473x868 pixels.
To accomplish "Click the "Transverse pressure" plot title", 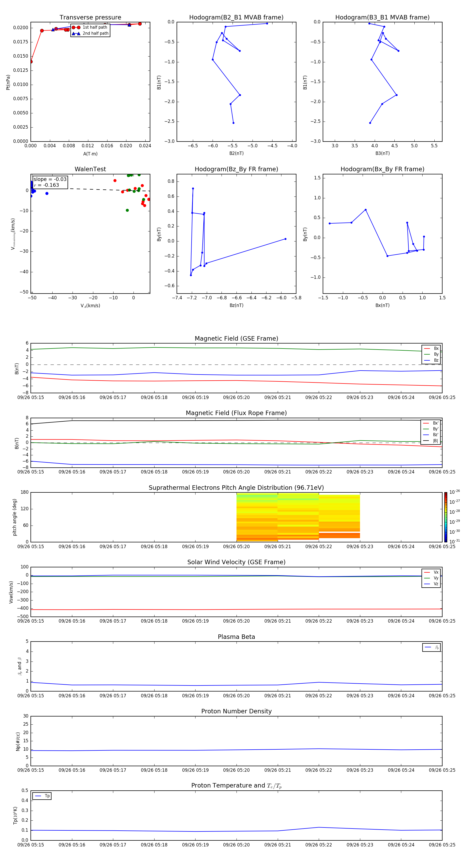I will click(x=90, y=17).
